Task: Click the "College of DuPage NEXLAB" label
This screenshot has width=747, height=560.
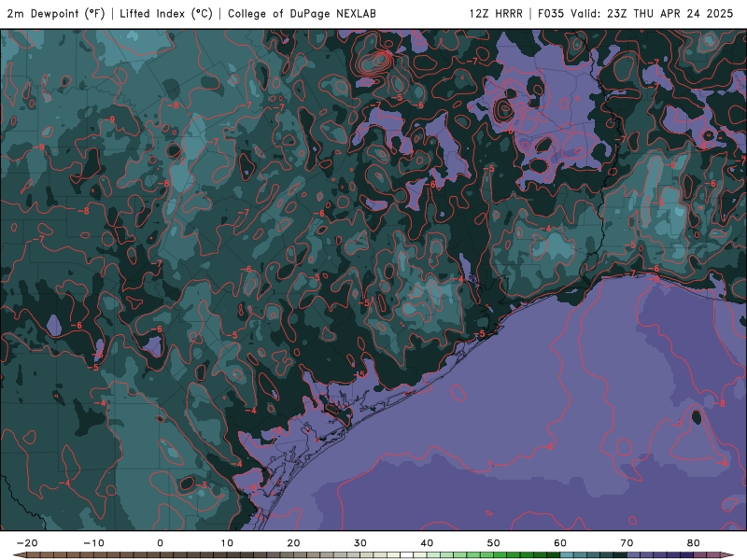Action: click(x=302, y=14)
